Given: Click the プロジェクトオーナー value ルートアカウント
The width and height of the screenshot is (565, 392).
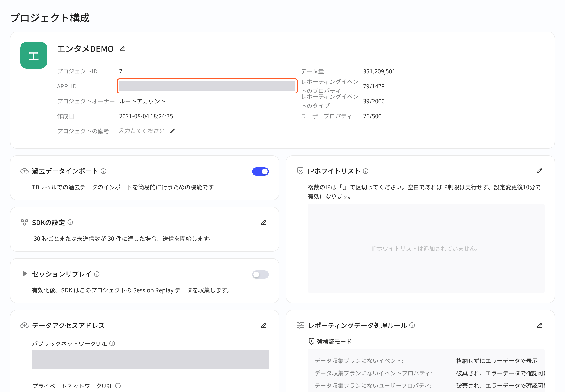Looking at the screenshot, I should point(142,101).
